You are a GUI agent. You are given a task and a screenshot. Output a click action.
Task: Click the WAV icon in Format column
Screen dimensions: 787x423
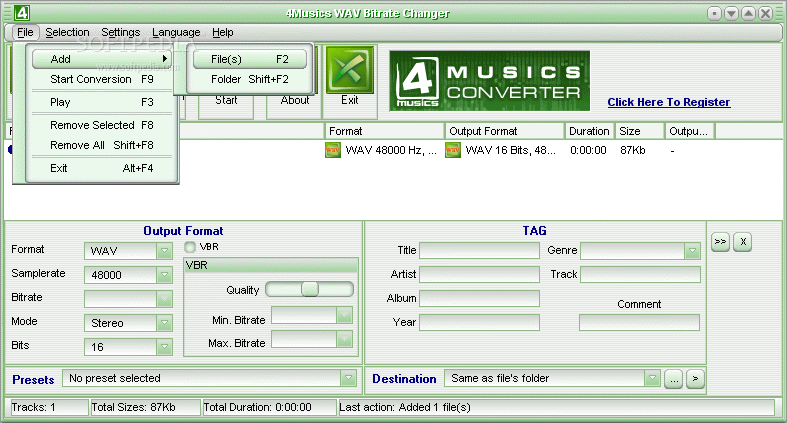tap(333, 150)
